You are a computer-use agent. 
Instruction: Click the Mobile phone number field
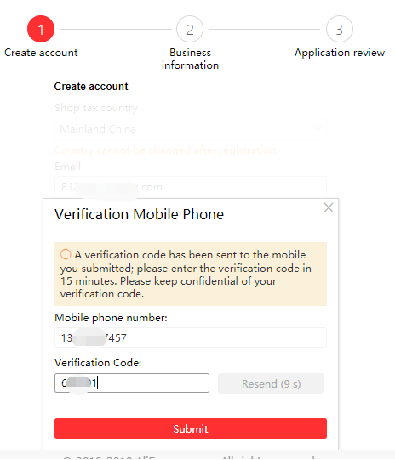[190, 338]
